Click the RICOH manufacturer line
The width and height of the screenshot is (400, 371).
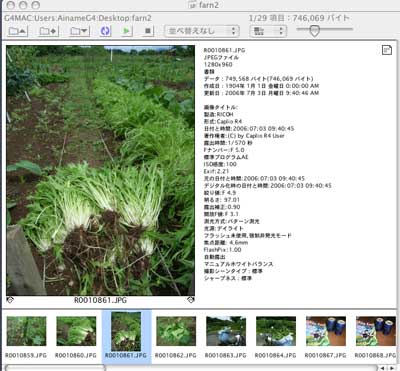coord(218,114)
